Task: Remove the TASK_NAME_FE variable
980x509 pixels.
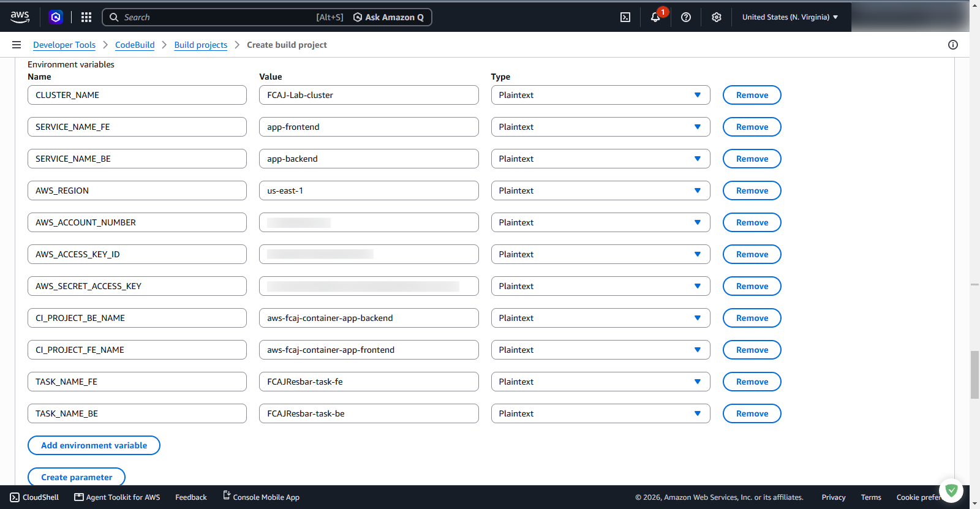Action: coord(752,382)
